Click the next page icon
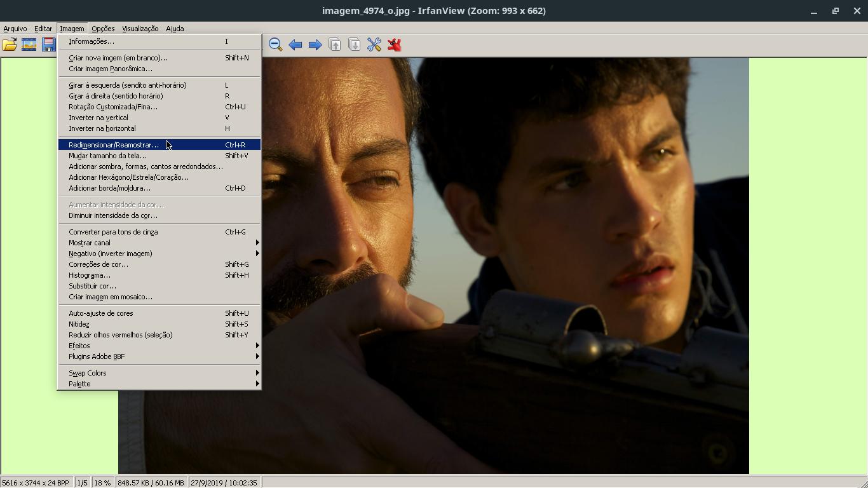The height and width of the screenshot is (488, 868). [354, 44]
